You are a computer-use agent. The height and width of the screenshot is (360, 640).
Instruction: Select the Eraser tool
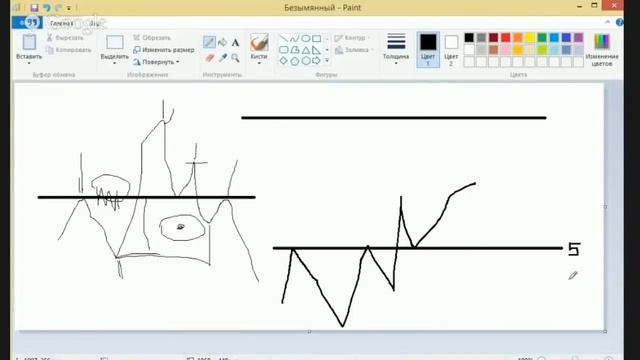point(209,58)
